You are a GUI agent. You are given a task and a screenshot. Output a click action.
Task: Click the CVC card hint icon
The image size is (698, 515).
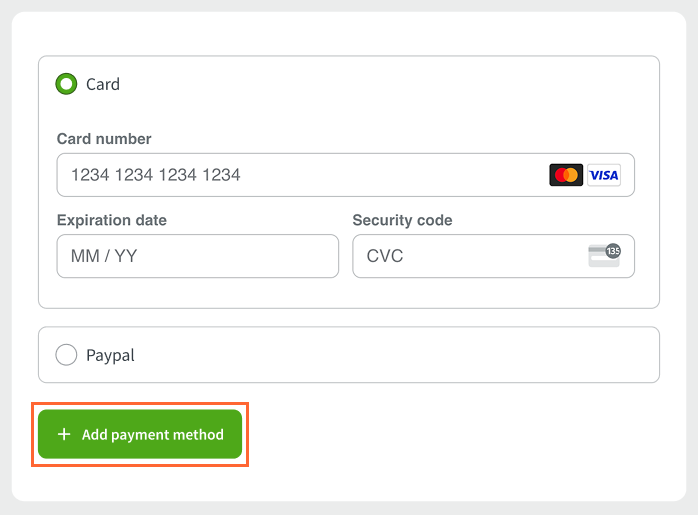click(604, 255)
